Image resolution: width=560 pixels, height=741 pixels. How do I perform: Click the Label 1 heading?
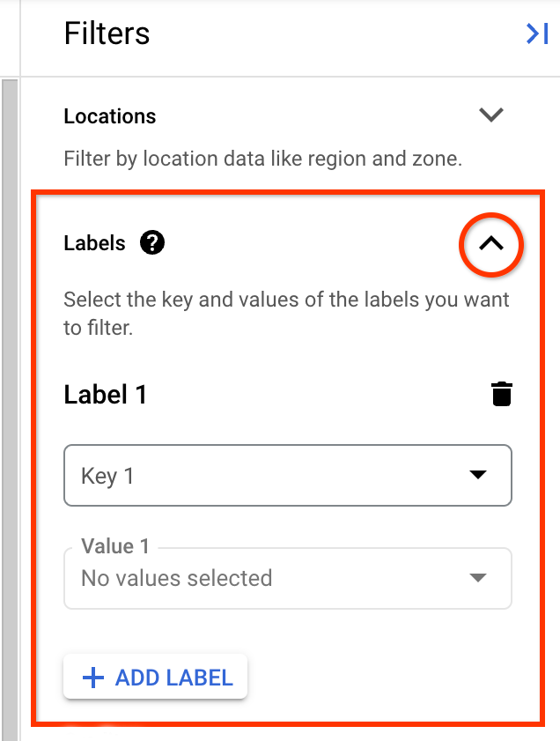pos(106,395)
